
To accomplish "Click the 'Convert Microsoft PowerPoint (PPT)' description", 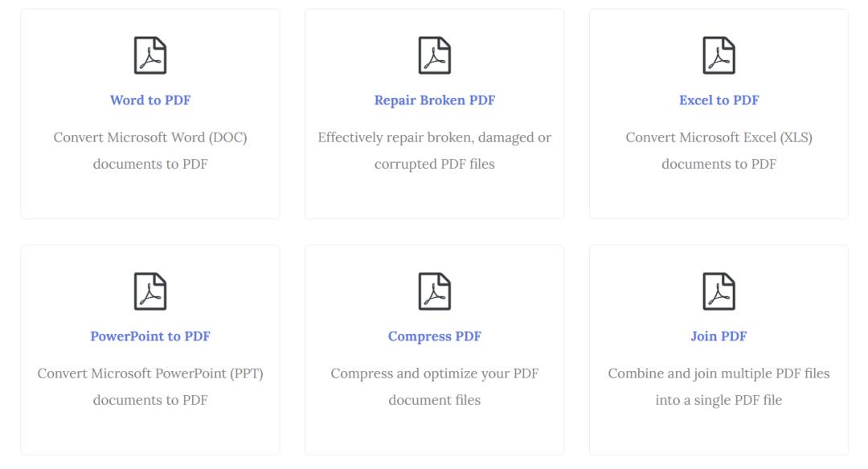I will point(150,373).
